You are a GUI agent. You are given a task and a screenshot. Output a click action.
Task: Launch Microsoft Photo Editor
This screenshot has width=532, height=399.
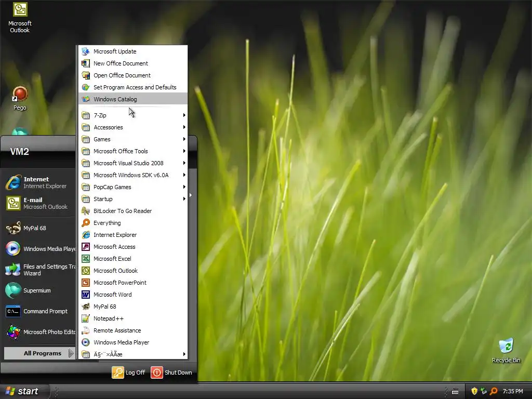(x=39, y=332)
